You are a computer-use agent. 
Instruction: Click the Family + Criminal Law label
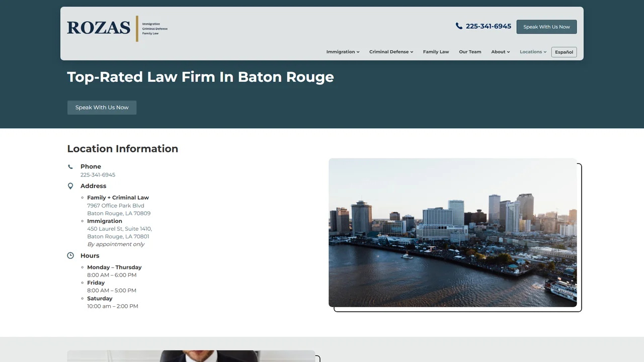click(118, 198)
